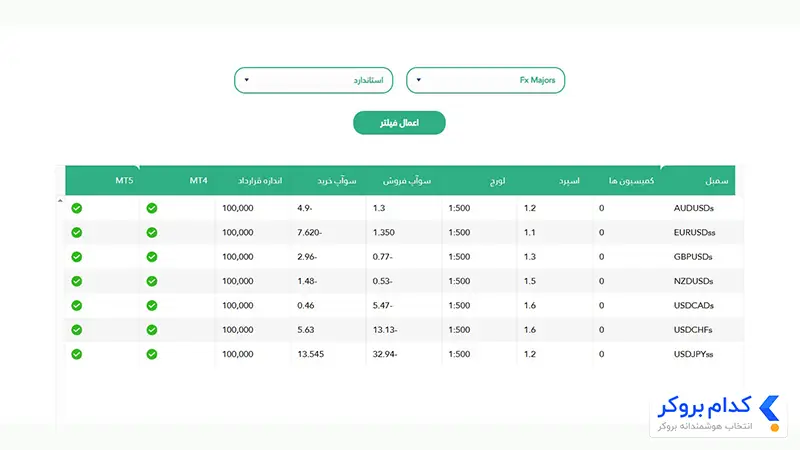Screen dimensions: 800x450
Task: Click the اعمال فیلتر button
Action: pyautogui.click(x=399, y=123)
